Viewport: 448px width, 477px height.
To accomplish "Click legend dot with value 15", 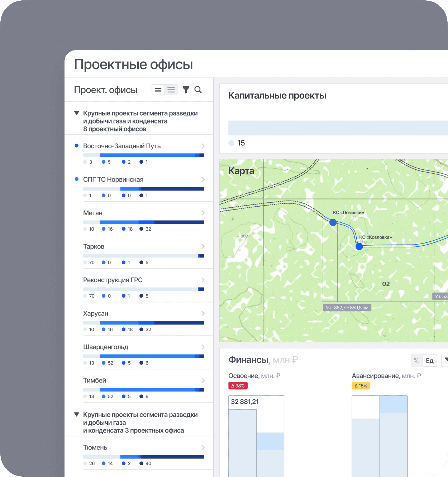I will coord(231,143).
